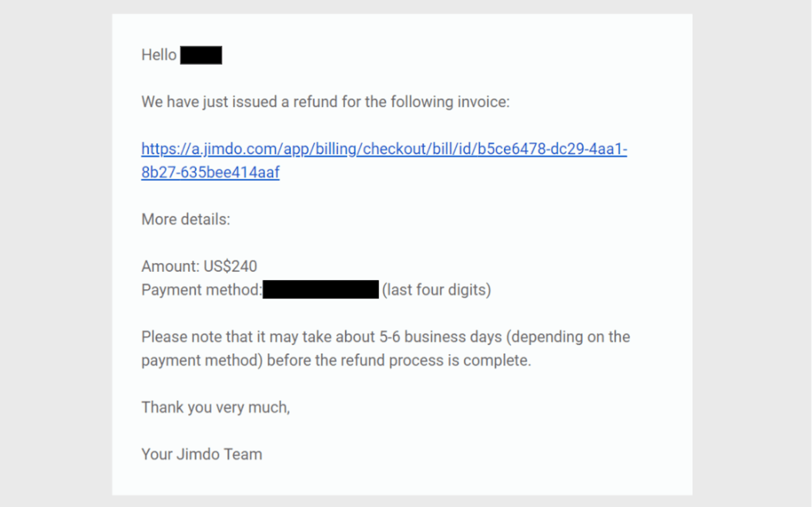The height and width of the screenshot is (507, 812).
Task: Click the link's second line ending 635bee414aaf
Action: [210, 173]
